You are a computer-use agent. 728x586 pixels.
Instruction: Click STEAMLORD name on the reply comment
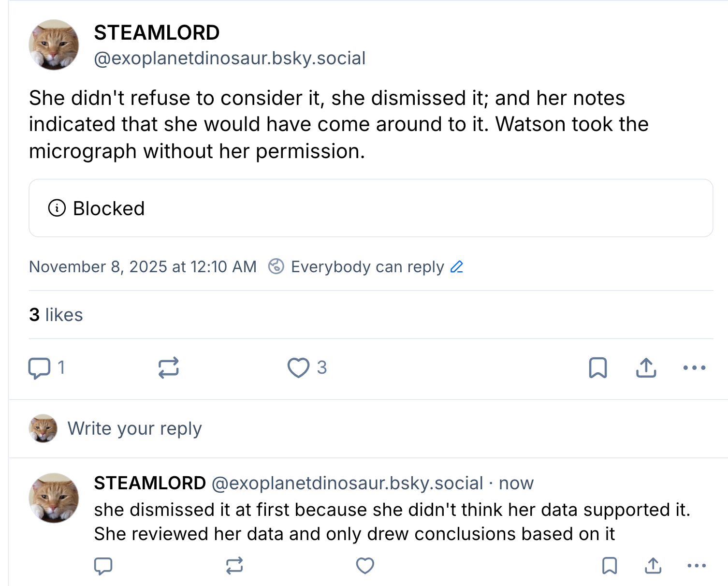150,483
